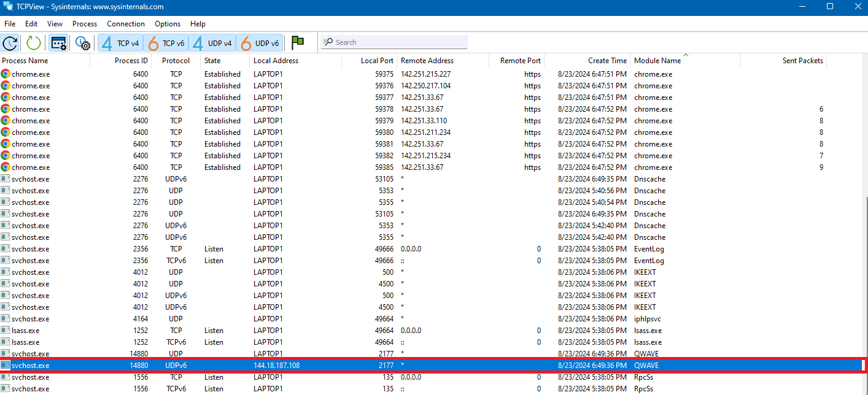Click lsass.exe module name in the TCP row
The height and width of the screenshot is (395, 868).
pyautogui.click(x=648, y=331)
